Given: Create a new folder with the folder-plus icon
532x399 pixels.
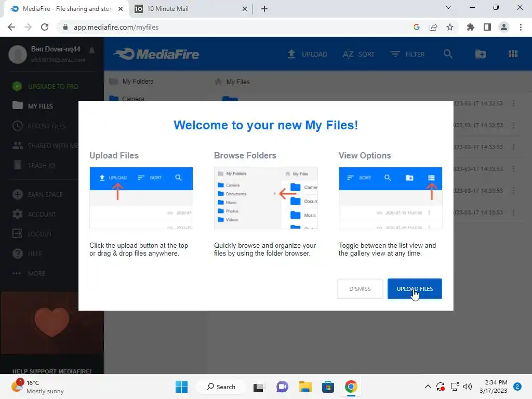Looking at the screenshot, I should coord(481,54).
